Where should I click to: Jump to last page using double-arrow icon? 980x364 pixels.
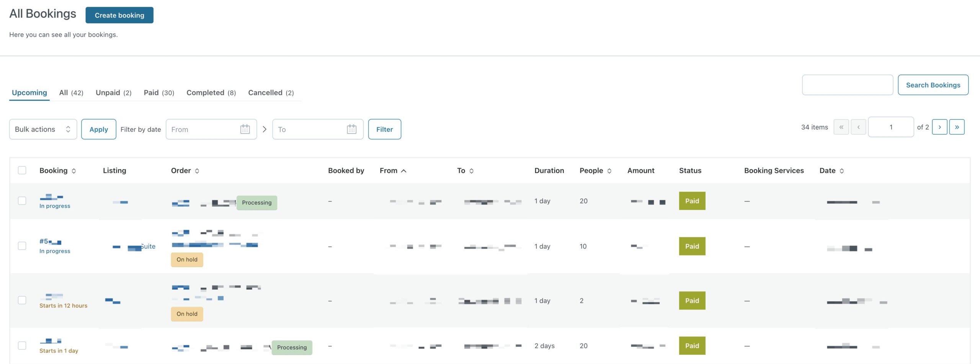coord(957,127)
